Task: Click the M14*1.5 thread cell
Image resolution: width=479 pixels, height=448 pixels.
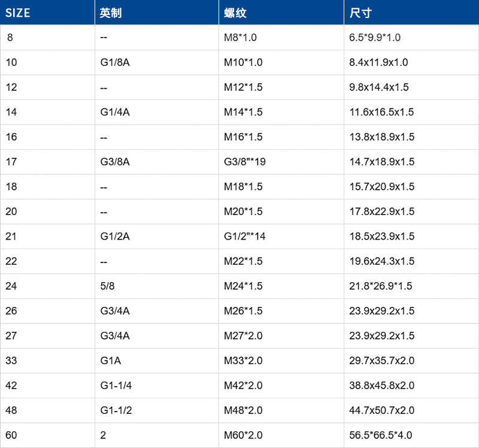Action: coord(243,112)
